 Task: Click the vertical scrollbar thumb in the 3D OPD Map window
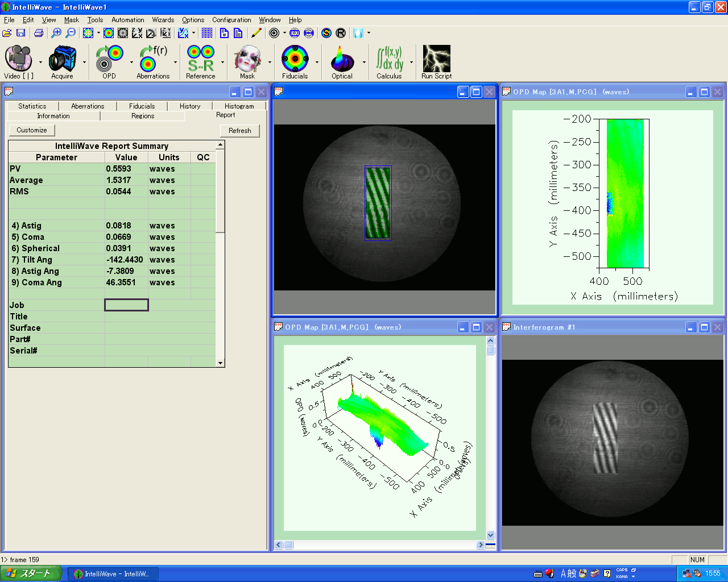491,350
